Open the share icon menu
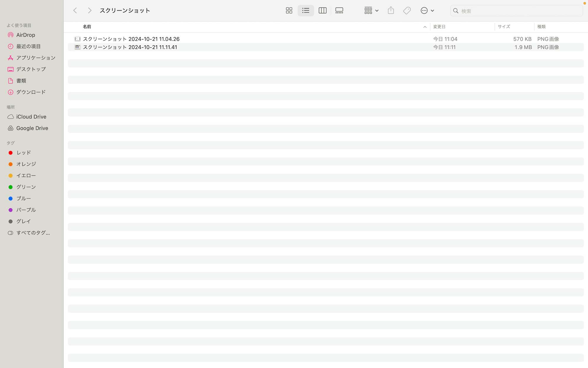This screenshot has width=588, height=368. tap(391, 10)
